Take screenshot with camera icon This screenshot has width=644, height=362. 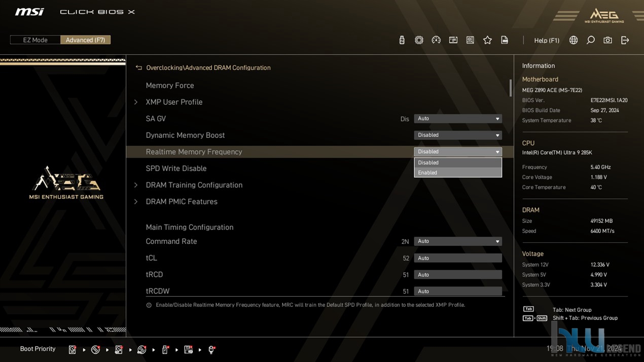[x=607, y=40]
